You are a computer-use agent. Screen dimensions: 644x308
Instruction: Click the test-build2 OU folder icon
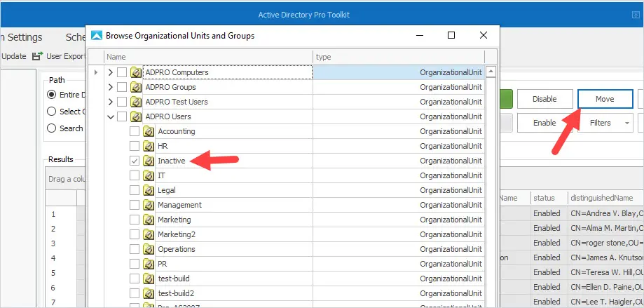click(149, 293)
